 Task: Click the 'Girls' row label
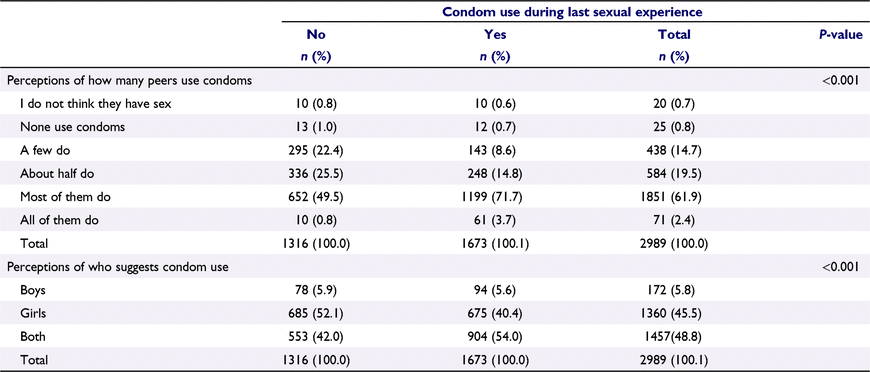(x=32, y=313)
